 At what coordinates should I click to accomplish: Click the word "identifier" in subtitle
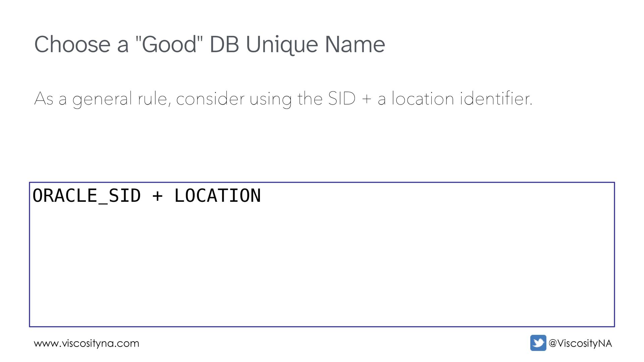coord(495,98)
